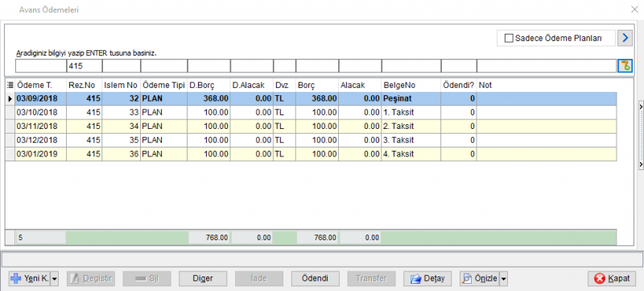
Task: Click the Ödendi? column header
Action: pyautogui.click(x=459, y=85)
